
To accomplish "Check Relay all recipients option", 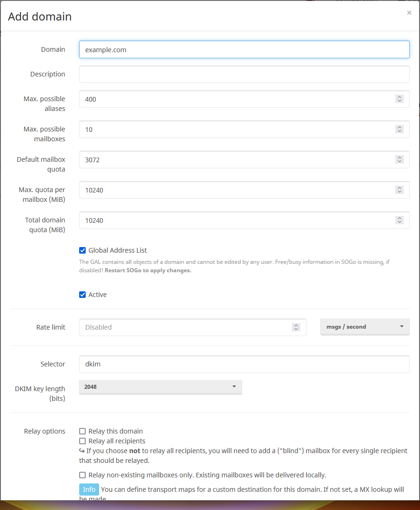I will coord(82,441).
